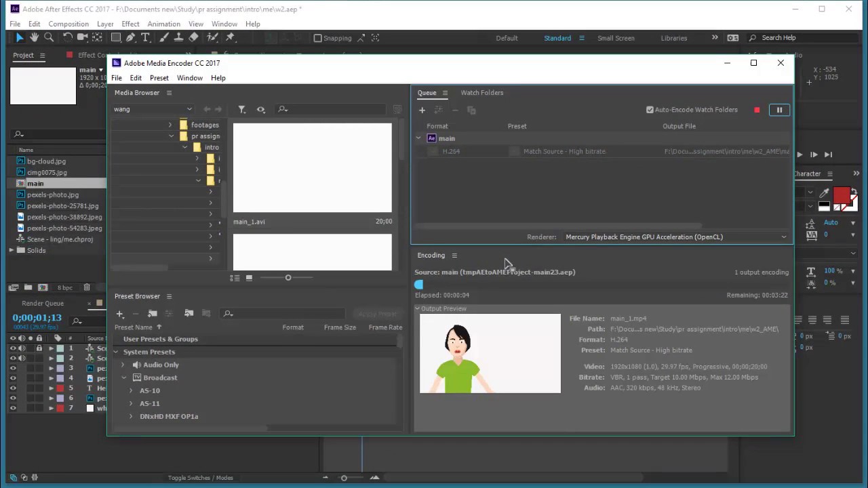Screen dimensions: 868x488
Task: Select the Pen tool in After Effects
Action: pos(131,38)
